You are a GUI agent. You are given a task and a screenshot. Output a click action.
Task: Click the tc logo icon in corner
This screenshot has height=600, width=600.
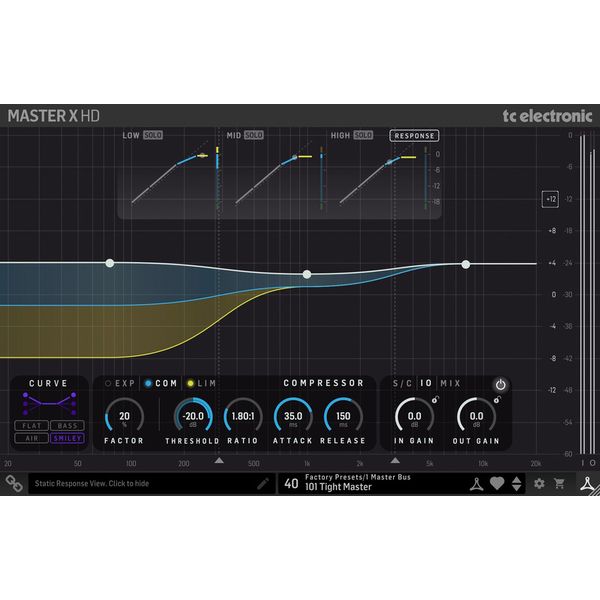point(587,484)
